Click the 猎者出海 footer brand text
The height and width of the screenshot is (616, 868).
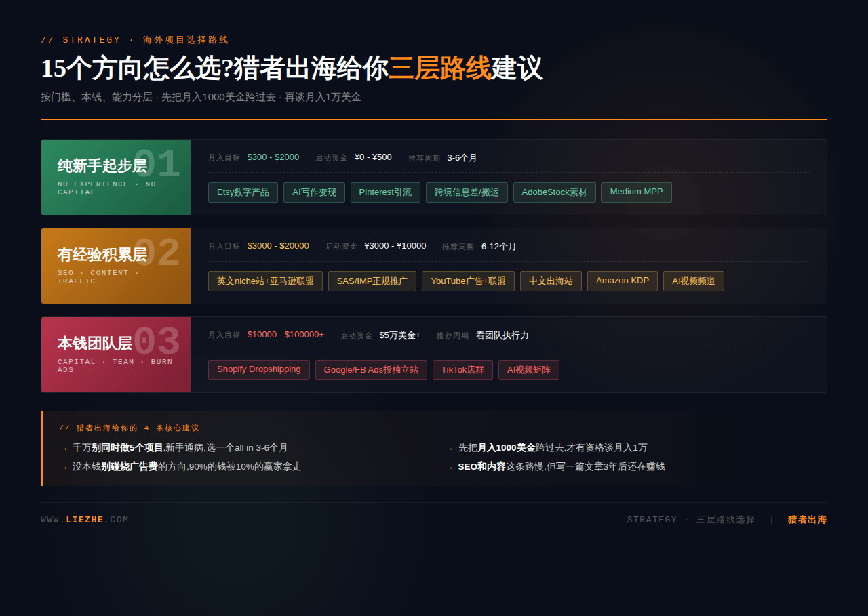click(x=808, y=520)
